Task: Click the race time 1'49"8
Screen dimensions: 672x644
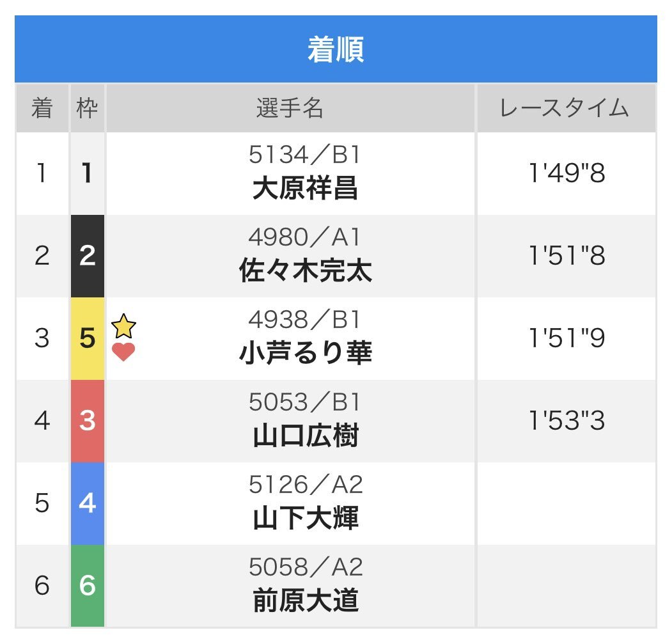Action: pos(566,173)
